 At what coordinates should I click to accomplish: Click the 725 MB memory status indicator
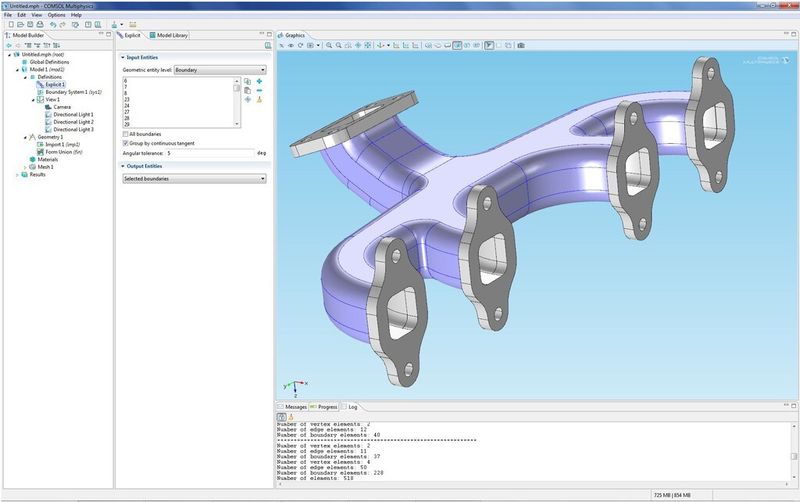click(x=672, y=495)
